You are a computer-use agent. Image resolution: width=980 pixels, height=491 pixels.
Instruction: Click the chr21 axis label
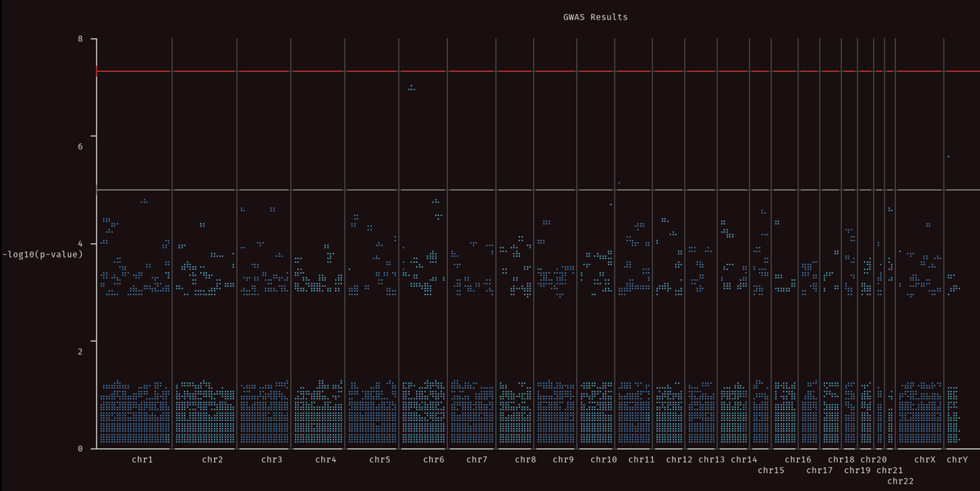(889, 471)
